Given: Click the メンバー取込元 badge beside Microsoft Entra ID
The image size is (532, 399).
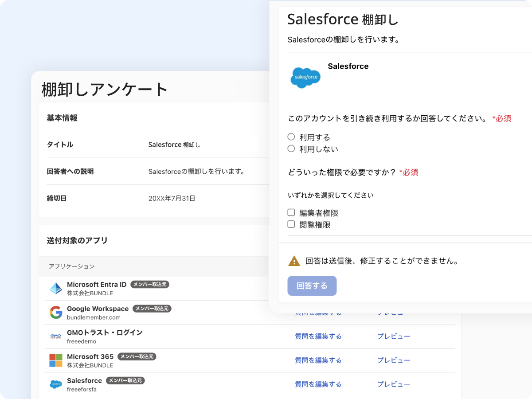Looking at the screenshot, I should coord(150,285).
